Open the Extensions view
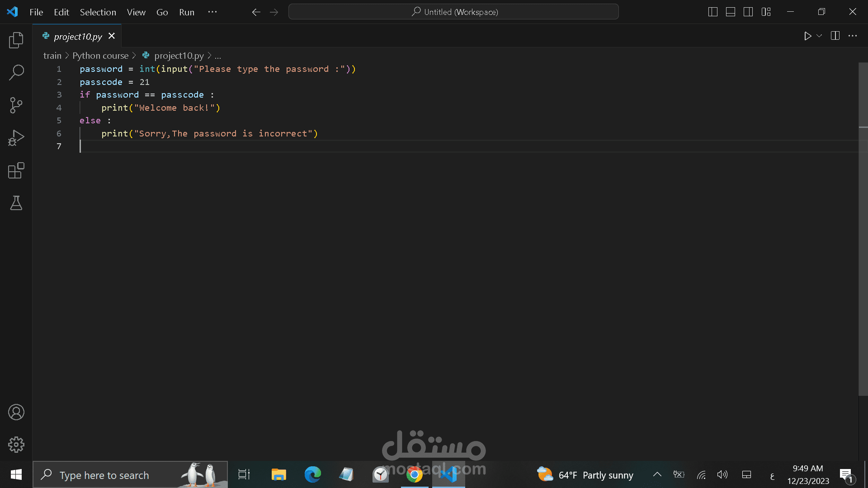This screenshot has height=488, width=868. pos(16,170)
